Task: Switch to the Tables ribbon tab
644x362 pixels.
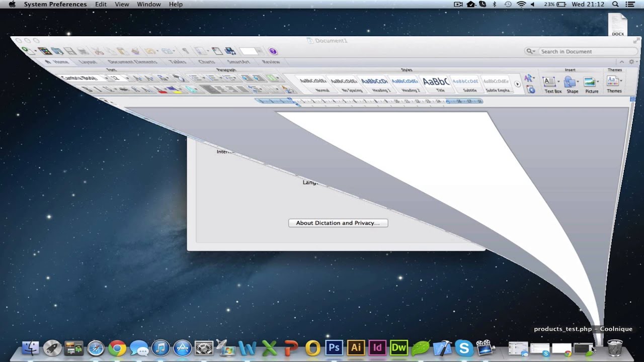Action: tap(178, 62)
